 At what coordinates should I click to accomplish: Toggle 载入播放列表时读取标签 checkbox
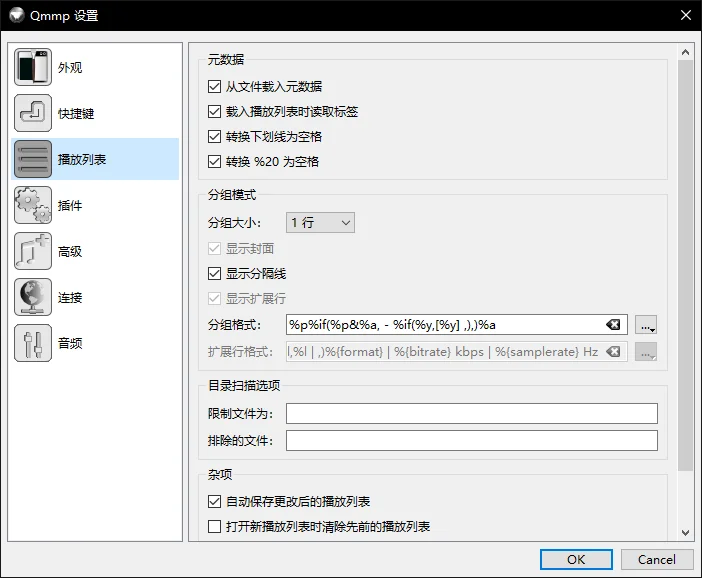[214, 111]
